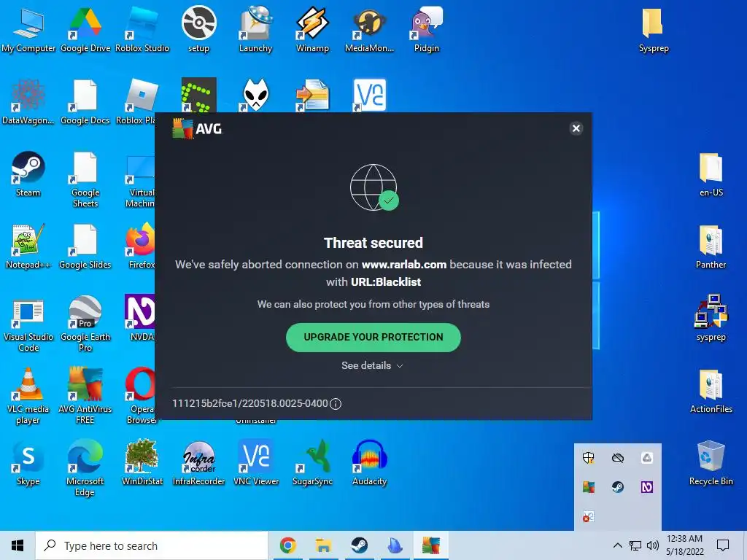Open Google Docs shortcut
This screenshot has height=560, width=747.
(x=85, y=102)
